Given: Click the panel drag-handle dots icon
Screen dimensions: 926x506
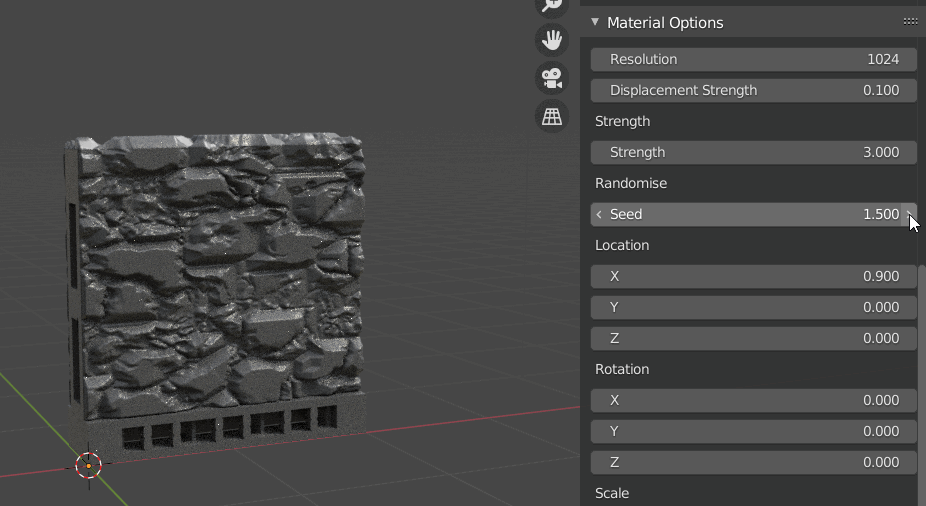Looking at the screenshot, I should [910, 22].
